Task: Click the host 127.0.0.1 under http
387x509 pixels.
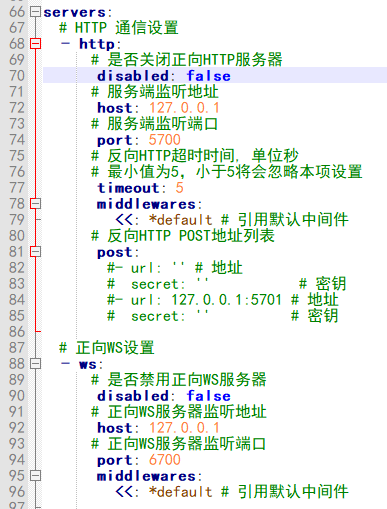Action: 184,108
